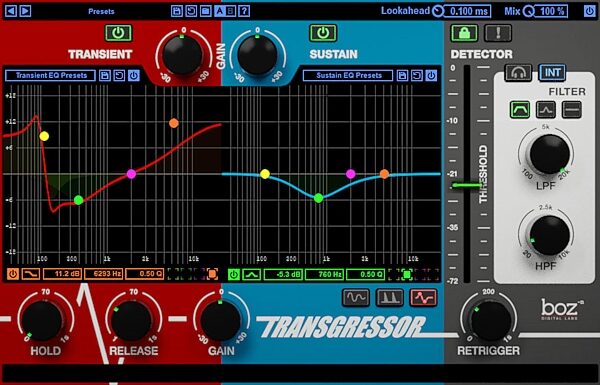The width and height of the screenshot is (600, 385).
Task: Toggle the green sustain band power icon
Action: 233,274
